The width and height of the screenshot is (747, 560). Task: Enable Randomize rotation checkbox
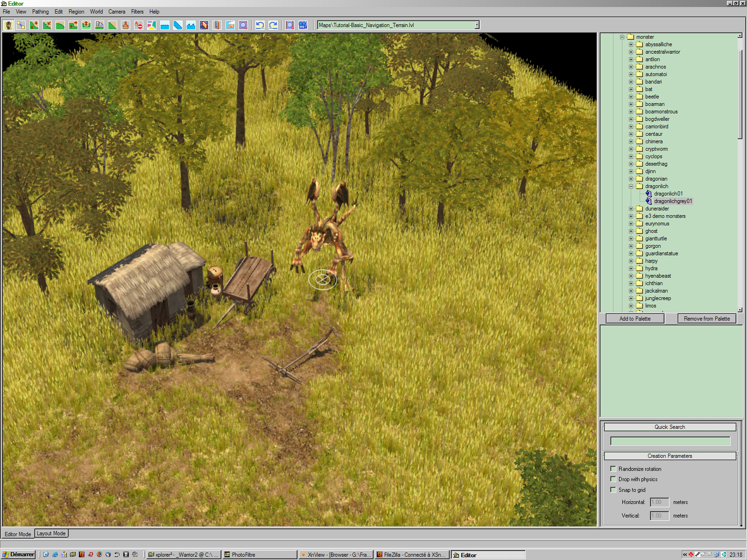[613, 469]
